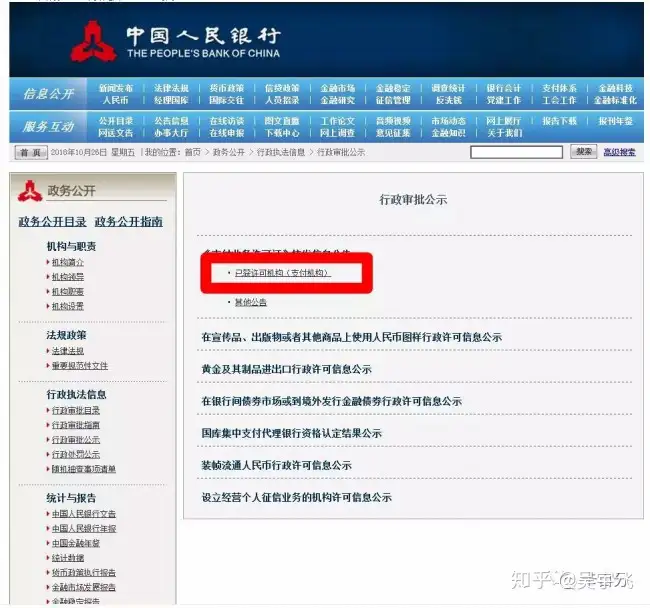Open 政务公开目录 link in sidebar
This screenshot has height=608, width=650.
(x=52, y=222)
